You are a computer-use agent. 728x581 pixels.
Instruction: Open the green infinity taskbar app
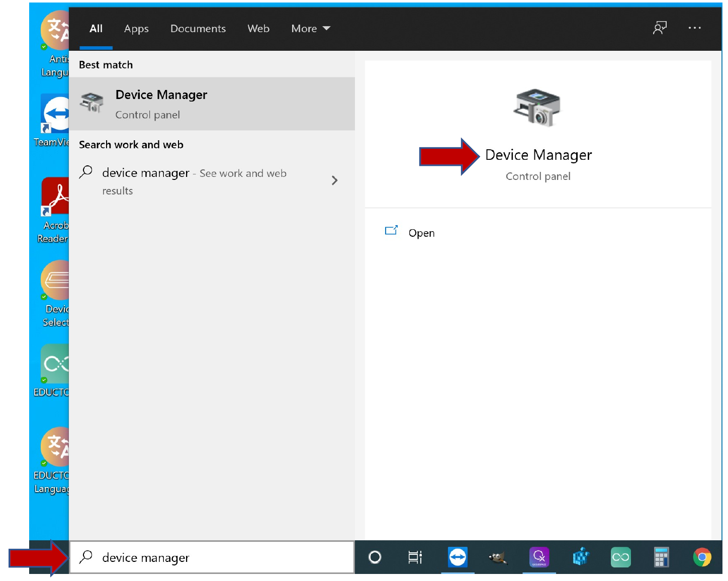coord(620,557)
